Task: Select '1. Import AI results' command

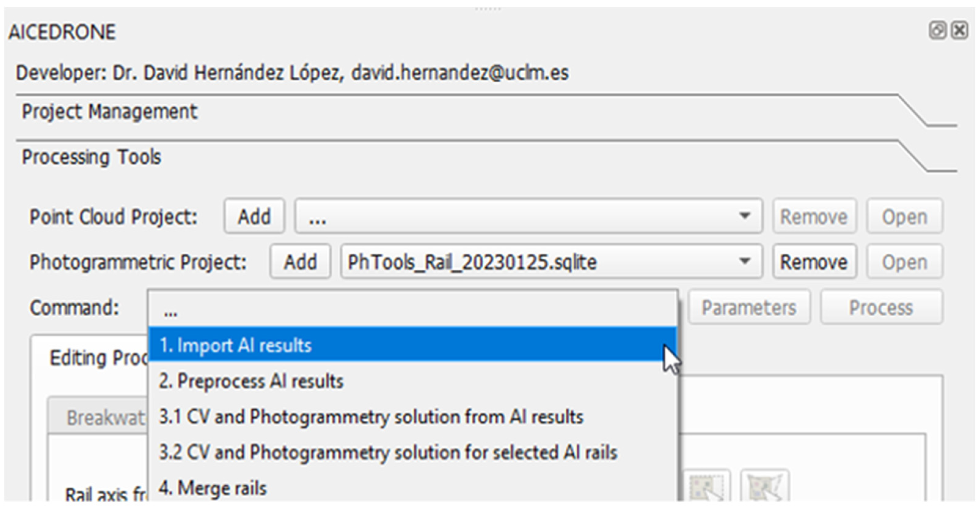Action: pos(236,345)
